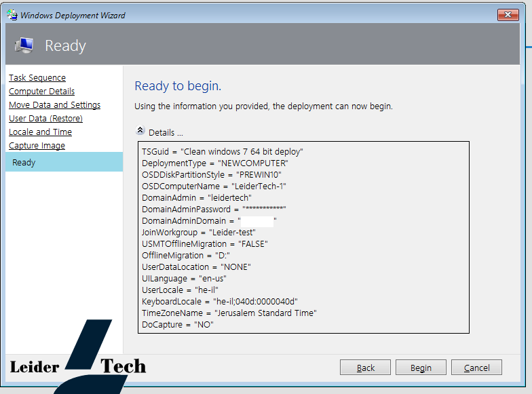
Task: Open User Data (Restore) step
Action: (x=46, y=118)
